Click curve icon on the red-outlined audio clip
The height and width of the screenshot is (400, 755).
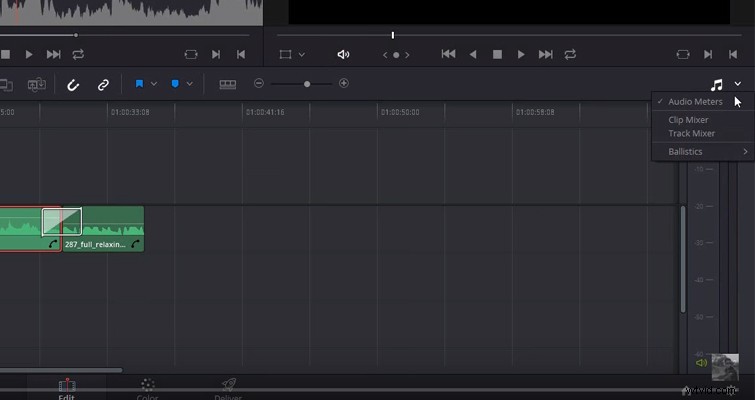pos(53,244)
